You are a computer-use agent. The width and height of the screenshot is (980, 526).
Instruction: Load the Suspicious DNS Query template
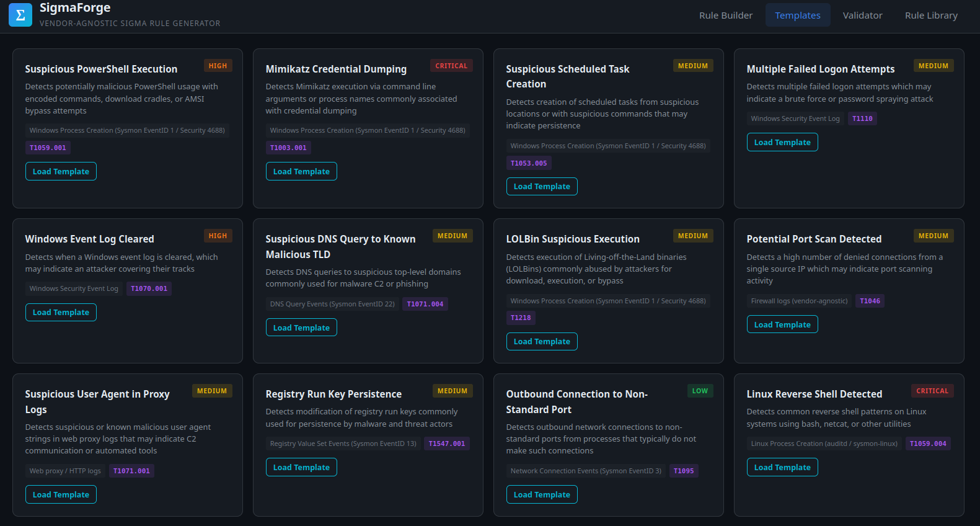[301, 328]
